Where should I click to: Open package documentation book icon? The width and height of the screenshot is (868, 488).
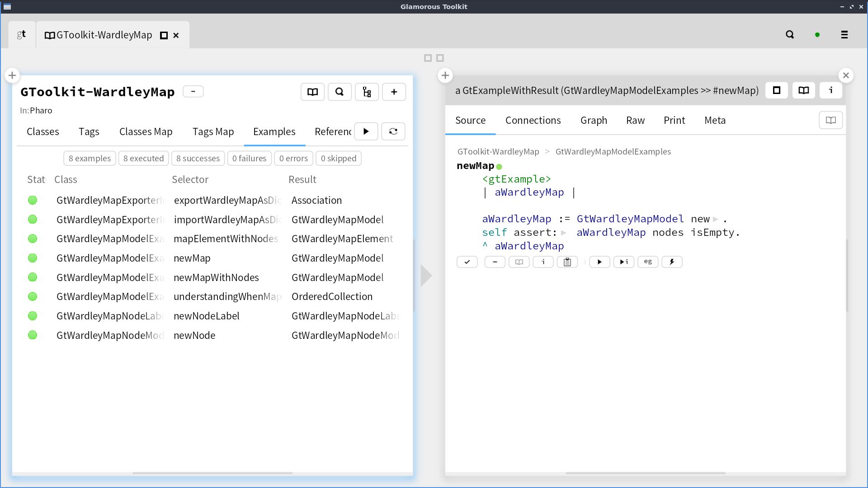point(312,92)
